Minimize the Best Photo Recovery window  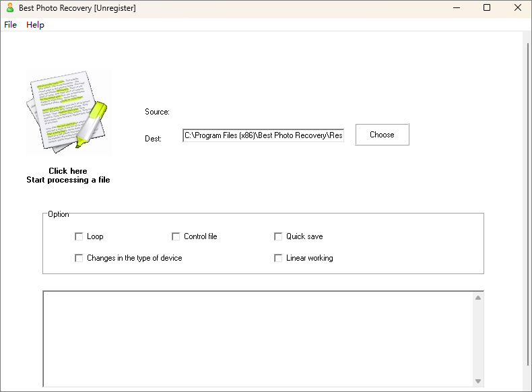pyautogui.click(x=457, y=8)
